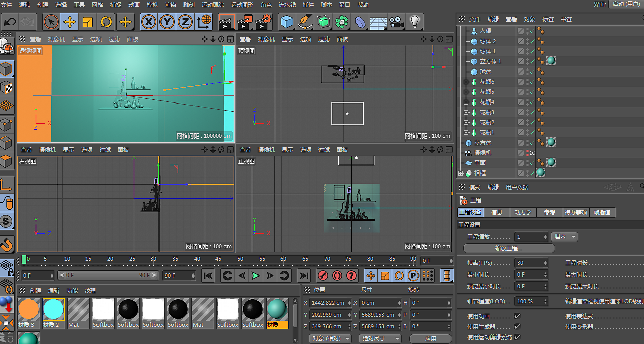This screenshot has height=344, width=644.
Task: Click the 应用 button in coordinates panel
Action: 430,338
